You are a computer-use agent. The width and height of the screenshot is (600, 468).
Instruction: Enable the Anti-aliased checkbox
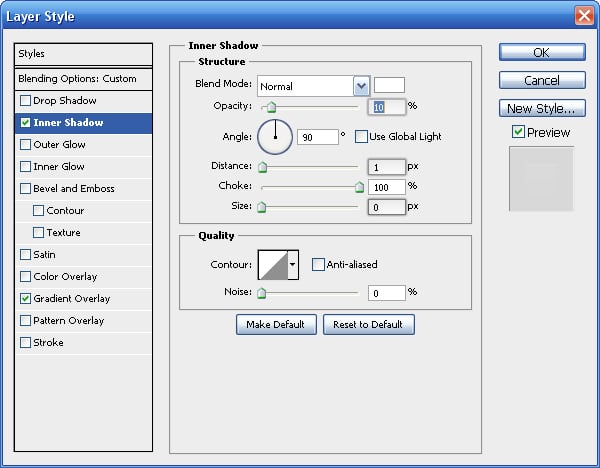tap(318, 265)
